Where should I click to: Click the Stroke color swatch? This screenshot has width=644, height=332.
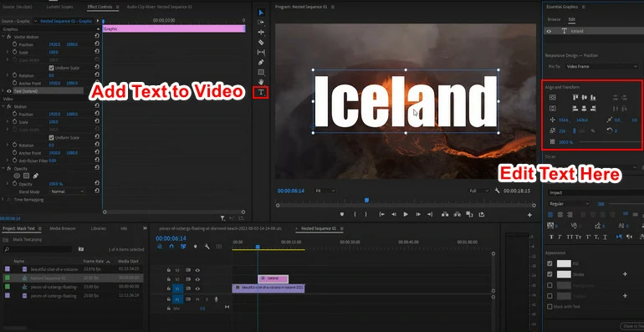pos(564,274)
